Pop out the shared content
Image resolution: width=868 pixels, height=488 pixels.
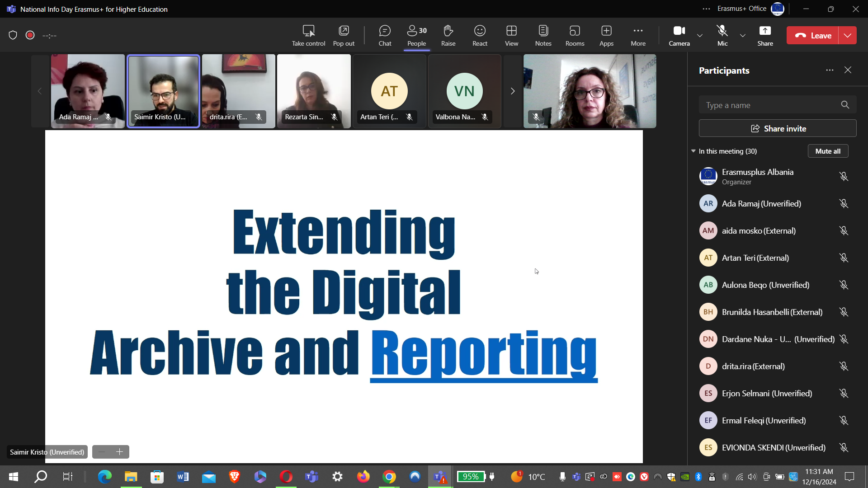344,35
